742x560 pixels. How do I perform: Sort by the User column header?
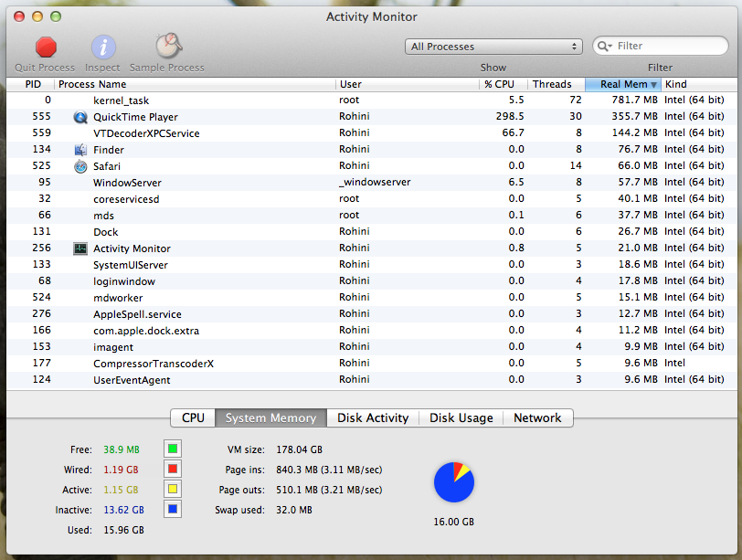[x=408, y=84]
